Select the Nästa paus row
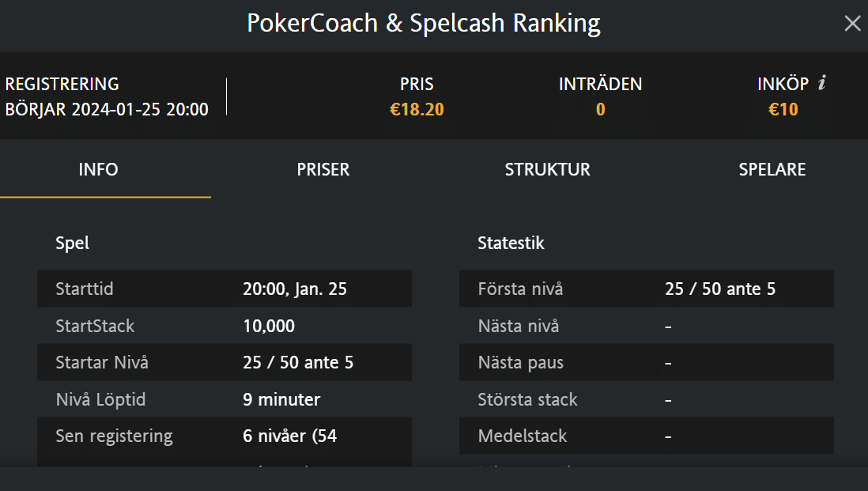 point(646,363)
